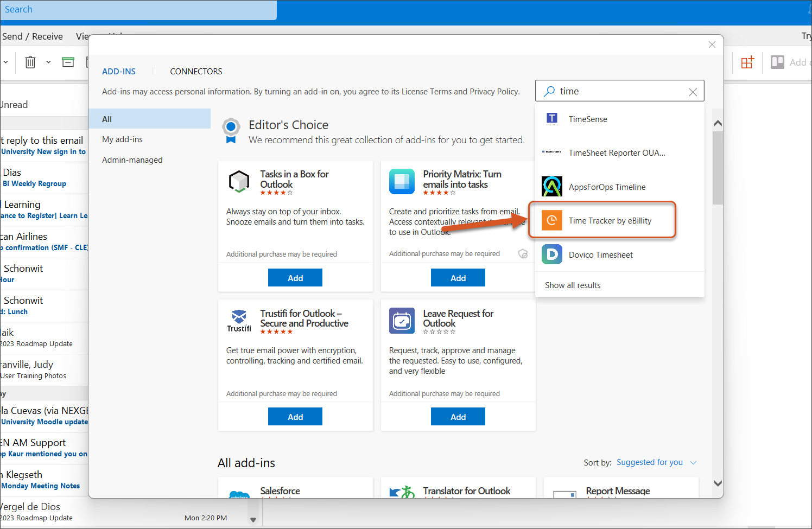This screenshot has height=529, width=812.
Task: Click the Dovico Timesheet icon
Action: click(552, 254)
